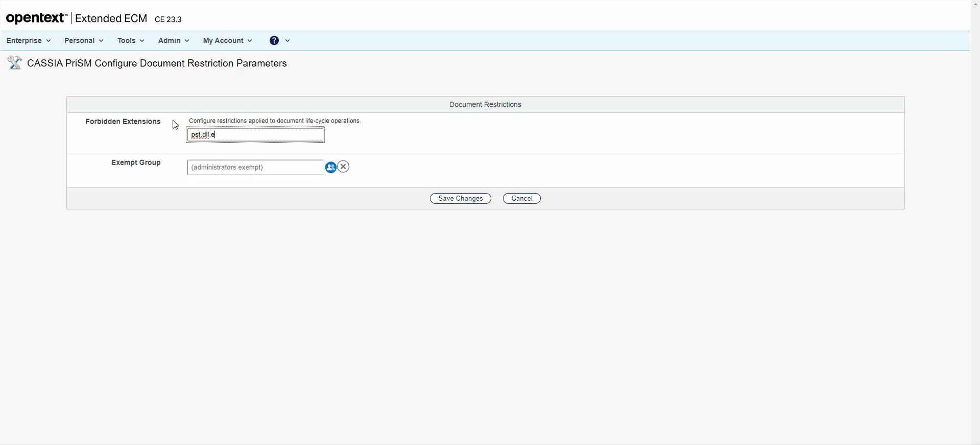Click the opentext logo
Viewport: 980px width, 445px height.
36,18
